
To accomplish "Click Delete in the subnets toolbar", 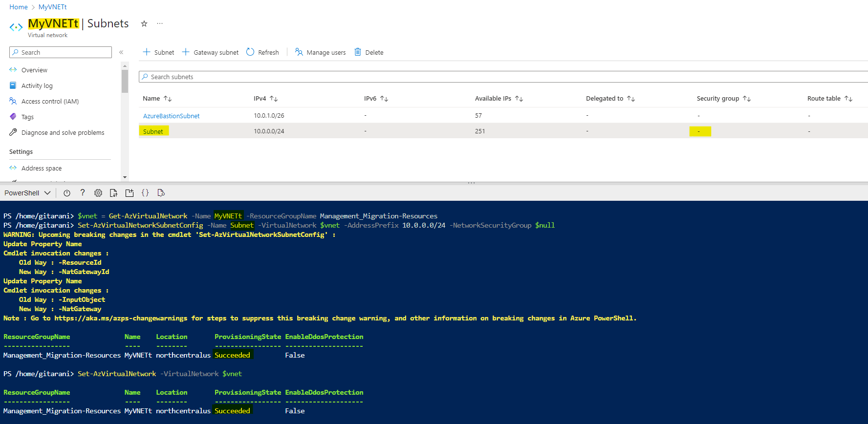I will (x=369, y=52).
